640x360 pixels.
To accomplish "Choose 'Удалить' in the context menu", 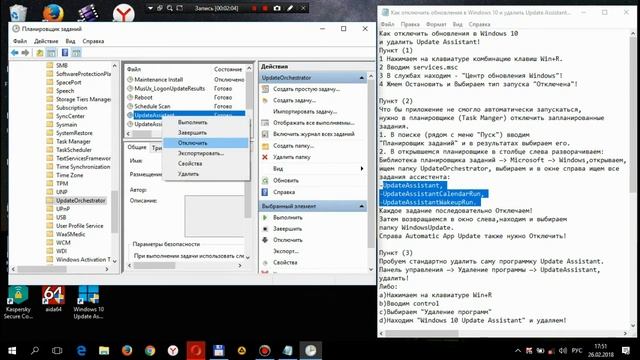I will [x=206, y=174].
